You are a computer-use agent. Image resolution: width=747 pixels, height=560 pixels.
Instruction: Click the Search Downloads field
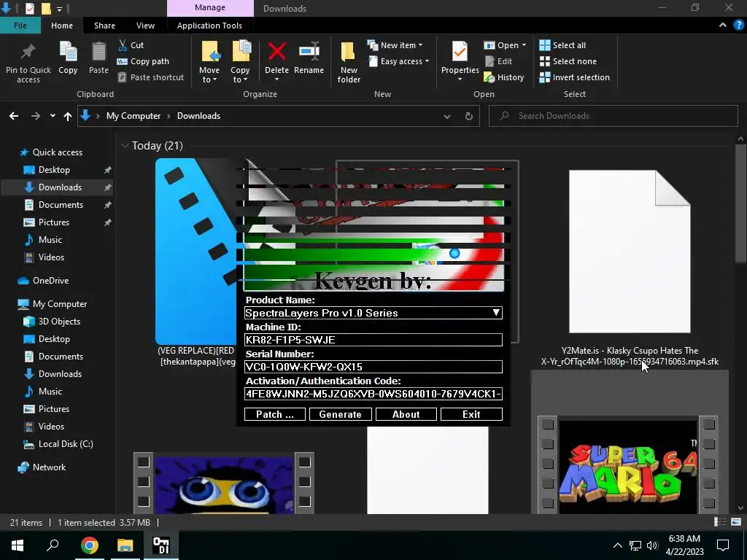[613, 116]
